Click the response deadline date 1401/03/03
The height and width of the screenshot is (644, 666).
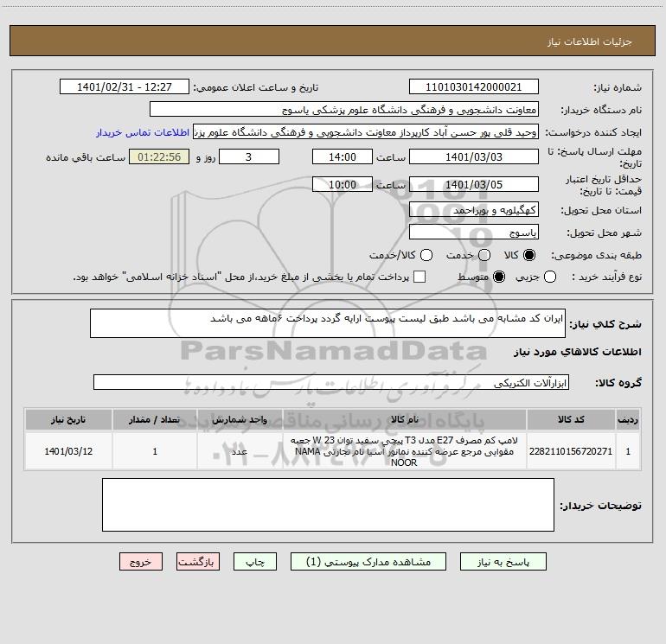coord(474,156)
